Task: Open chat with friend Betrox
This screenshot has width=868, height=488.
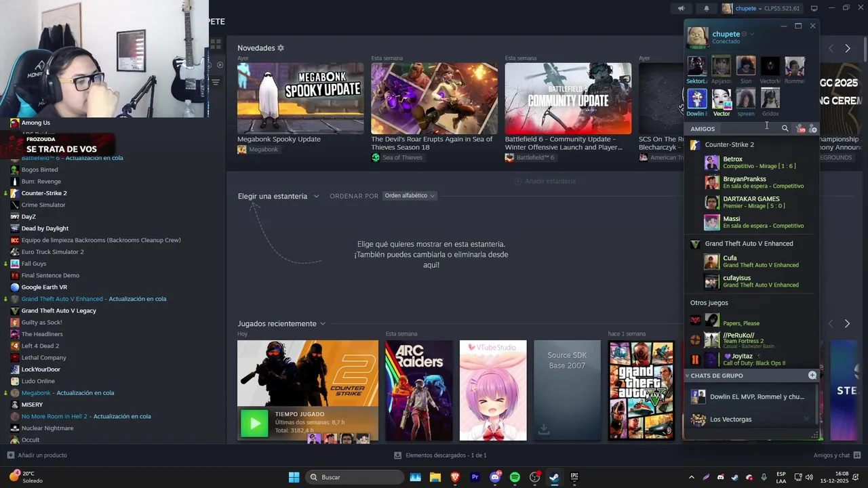Action: [749, 163]
